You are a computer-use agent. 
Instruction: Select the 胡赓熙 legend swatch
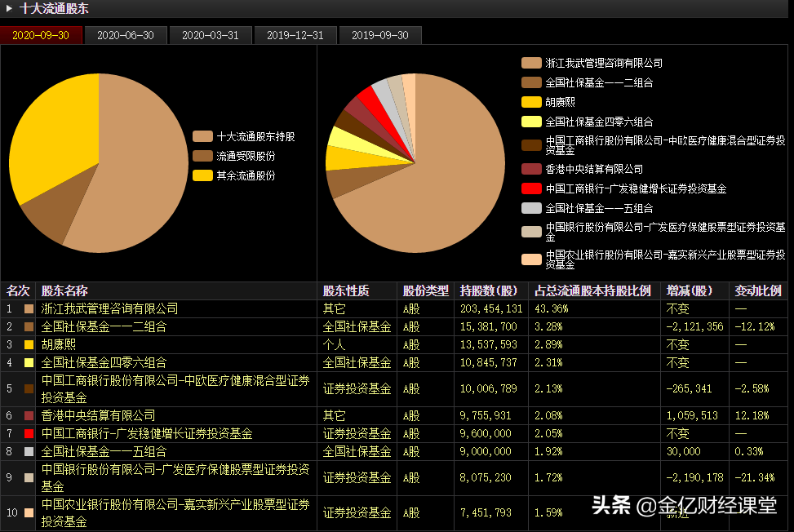531,102
